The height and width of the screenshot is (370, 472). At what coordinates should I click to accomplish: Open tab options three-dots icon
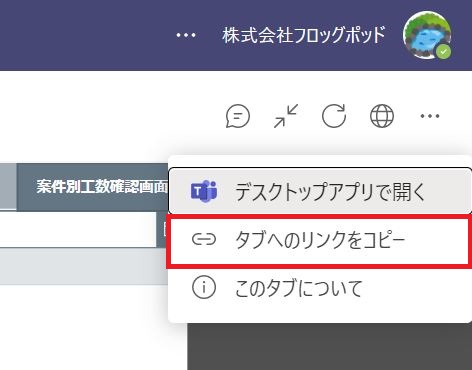click(x=430, y=116)
